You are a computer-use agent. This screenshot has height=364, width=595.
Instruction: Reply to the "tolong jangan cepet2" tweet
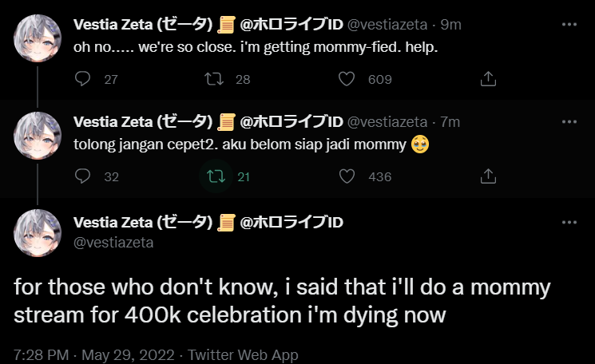83,176
